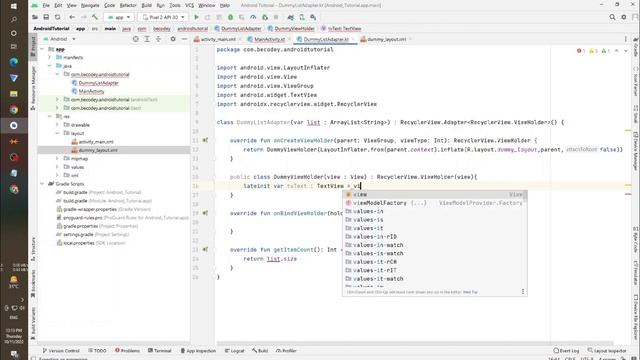Run the app with the green play icon
This screenshot has height=360, width=640.
tap(196, 17)
